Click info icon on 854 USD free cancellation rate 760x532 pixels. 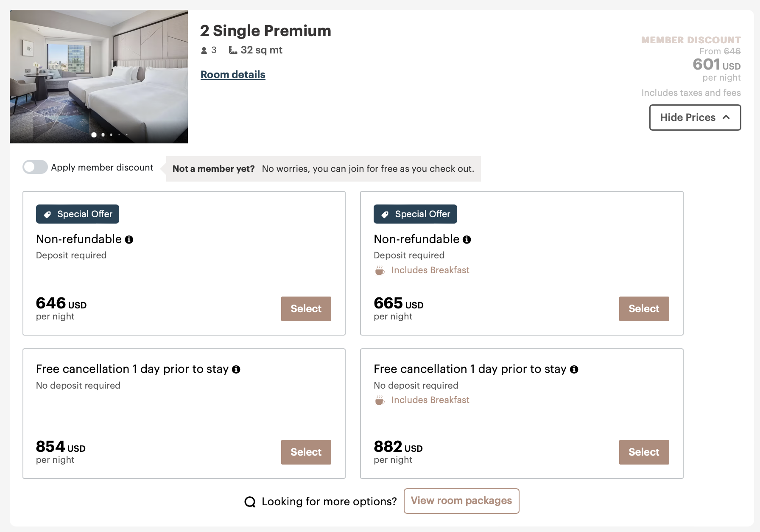(236, 370)
